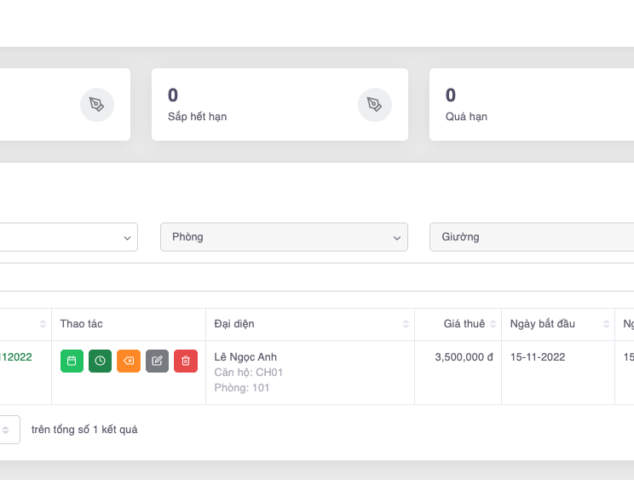Click pen icon in Sắp hết hạn card

[374, 104]
